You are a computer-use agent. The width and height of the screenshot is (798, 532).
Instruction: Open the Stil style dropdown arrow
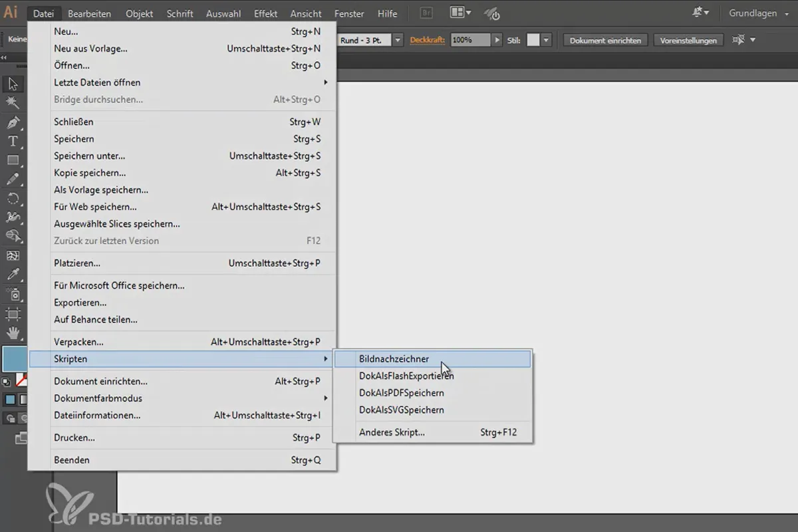547,40
